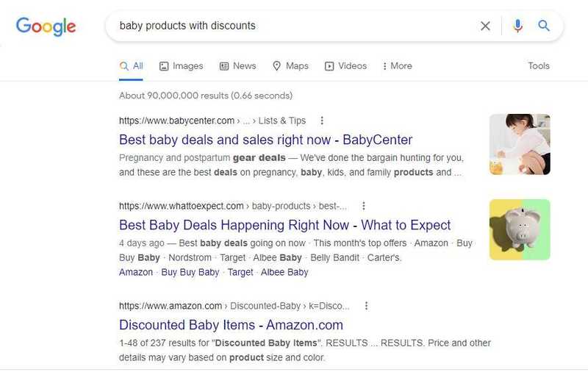Click the blue magnifying glass search icon
This screenshot has width=588, height=372.
pyautogui.click(x=544, y=26)
